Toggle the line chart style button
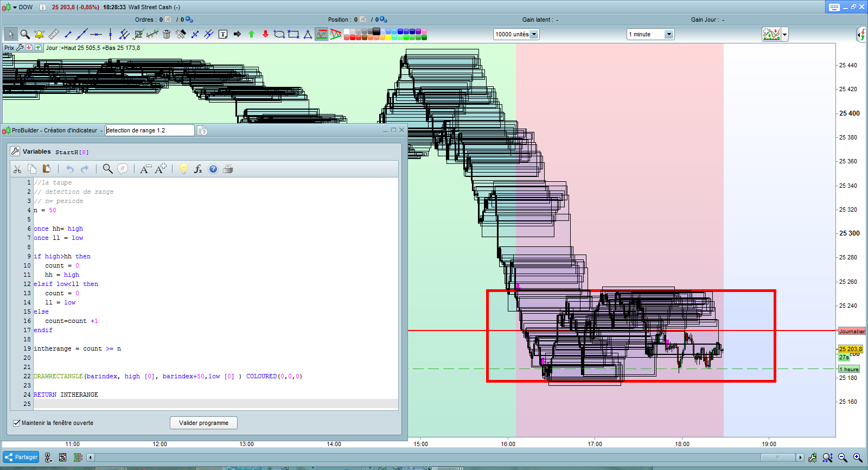The image size is (868, 470). click(322, 34)
